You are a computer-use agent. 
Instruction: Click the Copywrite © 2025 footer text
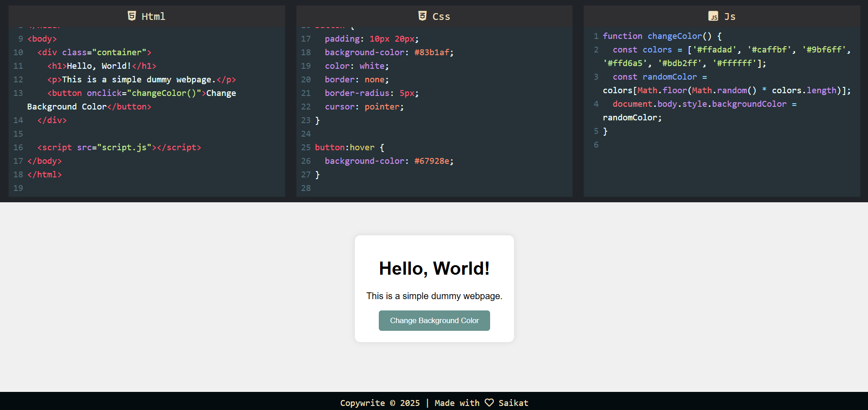[380, 403]
